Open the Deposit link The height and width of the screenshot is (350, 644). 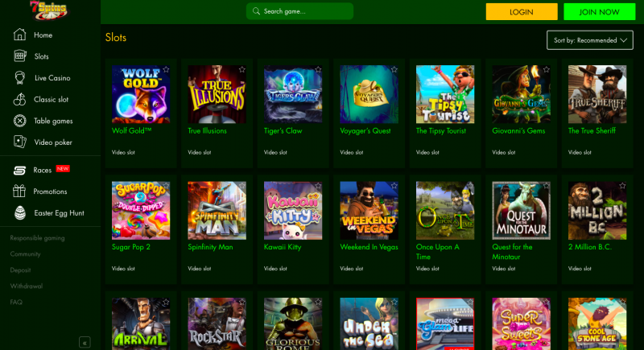click(21, 270)
